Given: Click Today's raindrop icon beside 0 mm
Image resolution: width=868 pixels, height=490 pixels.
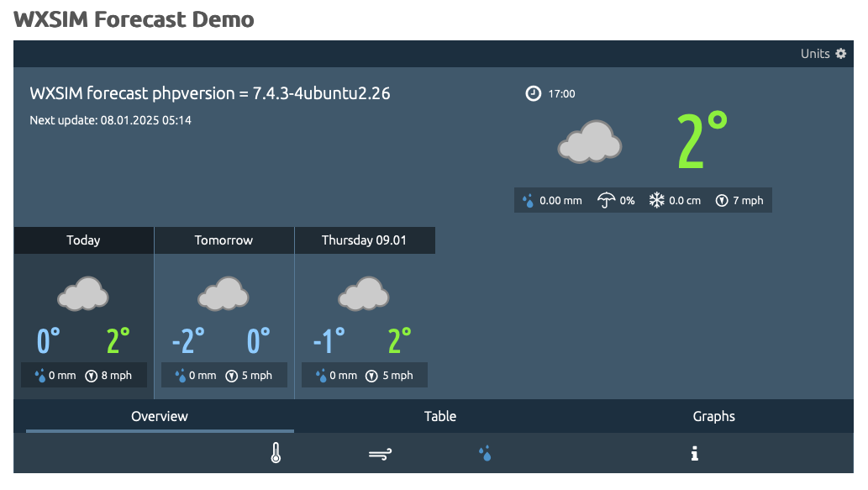Looking at the screenshot, I should pos(40,376).
